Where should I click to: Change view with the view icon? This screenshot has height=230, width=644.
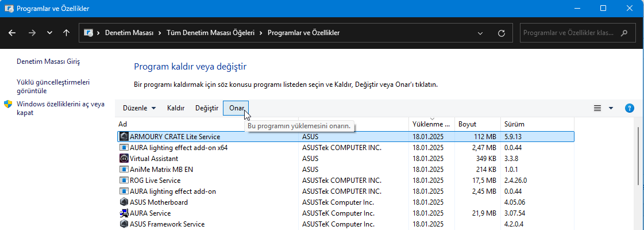[597, 108]
